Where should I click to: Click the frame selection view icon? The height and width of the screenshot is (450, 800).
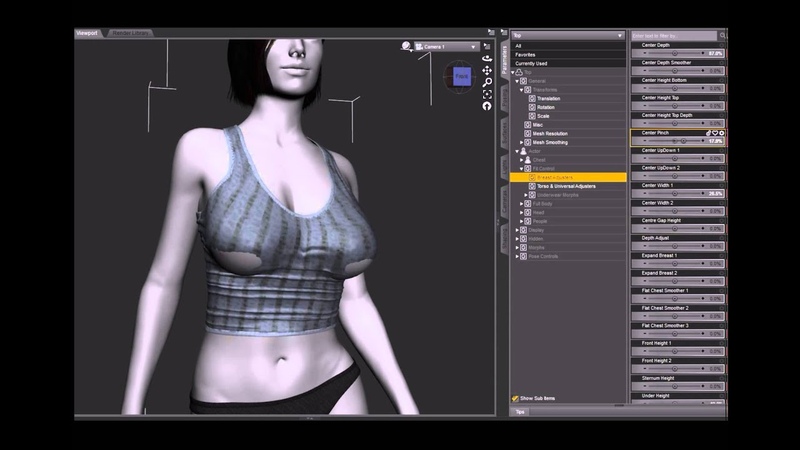487,94
